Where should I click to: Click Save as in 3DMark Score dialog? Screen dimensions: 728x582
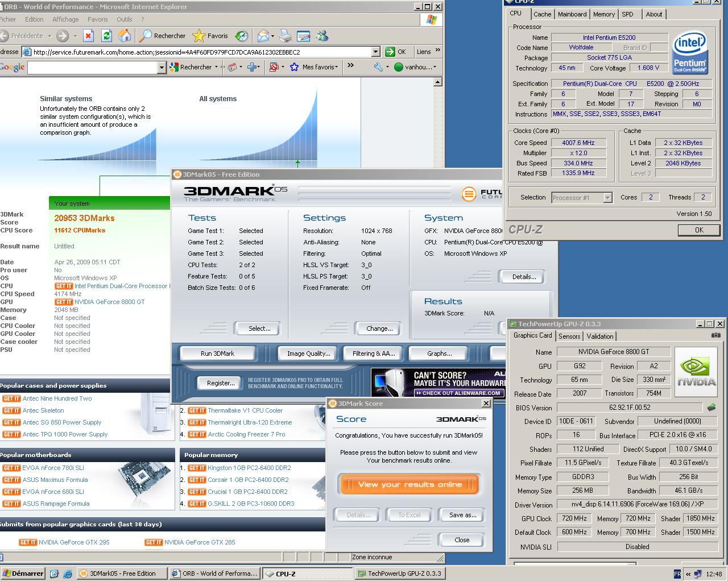[x=462, y=515]
